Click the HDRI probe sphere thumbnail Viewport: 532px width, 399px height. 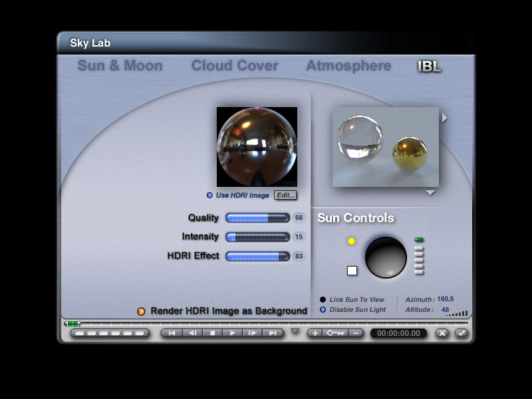tap(257, 147)
